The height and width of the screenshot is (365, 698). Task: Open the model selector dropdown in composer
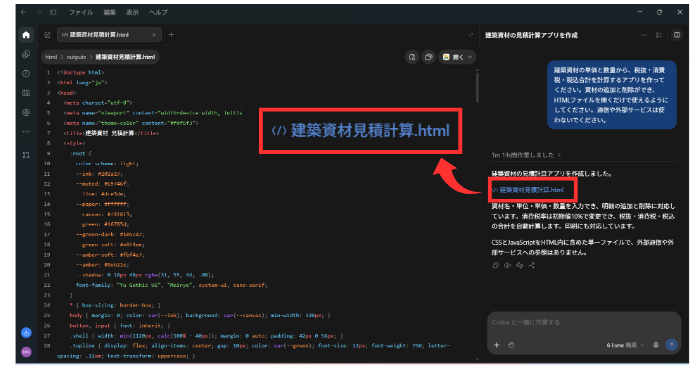625,345
